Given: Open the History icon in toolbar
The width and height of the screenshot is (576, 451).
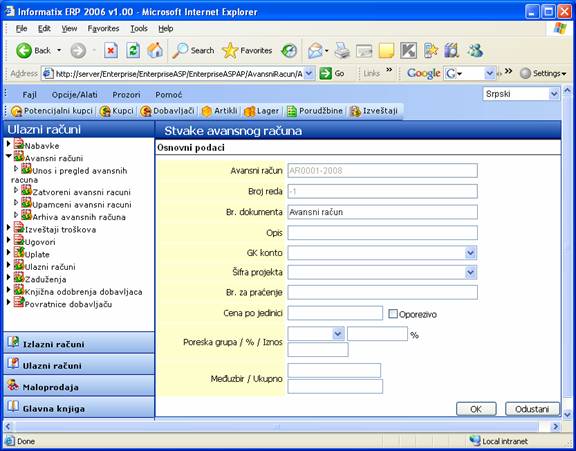Looking at the screenshot, I should (289, 51).
